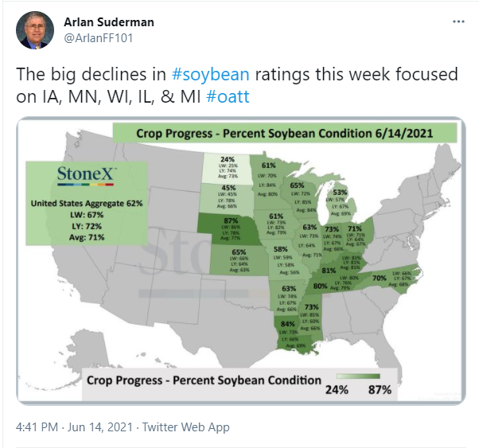Click Michigan's 53% rating label
The height and width of the screenshot is (448, 479).
coord(340,193)
